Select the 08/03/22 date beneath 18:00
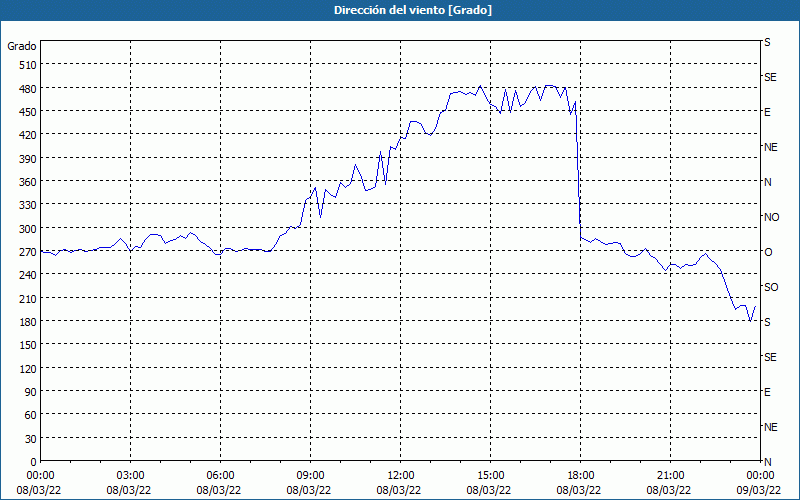The width and height of the screenshot is (800, 500). (x=579, y=490)
